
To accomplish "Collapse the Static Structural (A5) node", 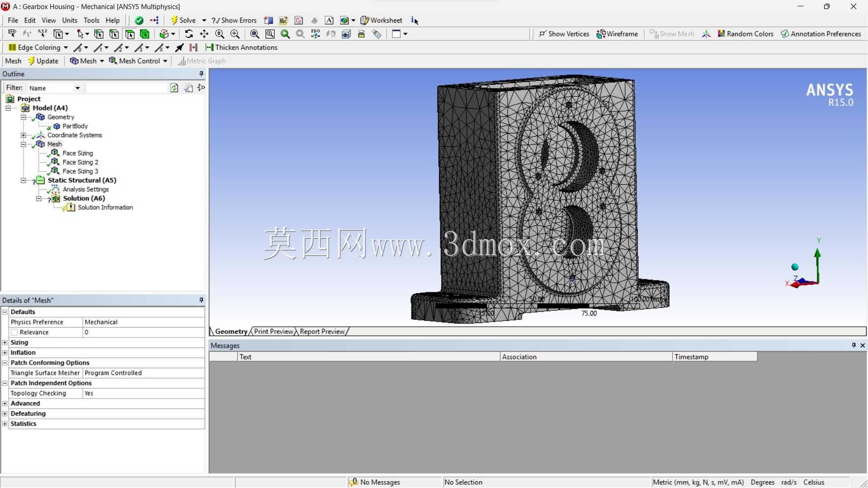I will pyautogui.click(x=24, y=180).
